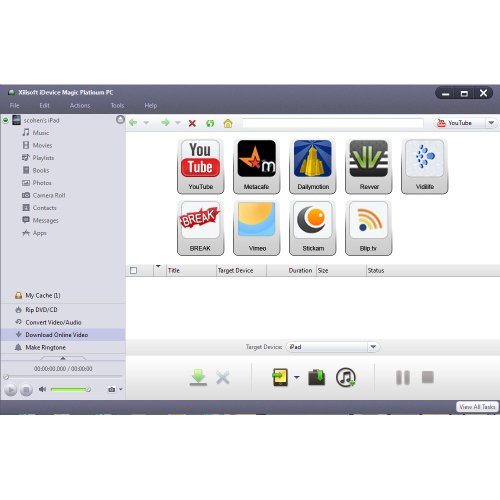Select Movies under scohen's iPad

coord(42,145)
